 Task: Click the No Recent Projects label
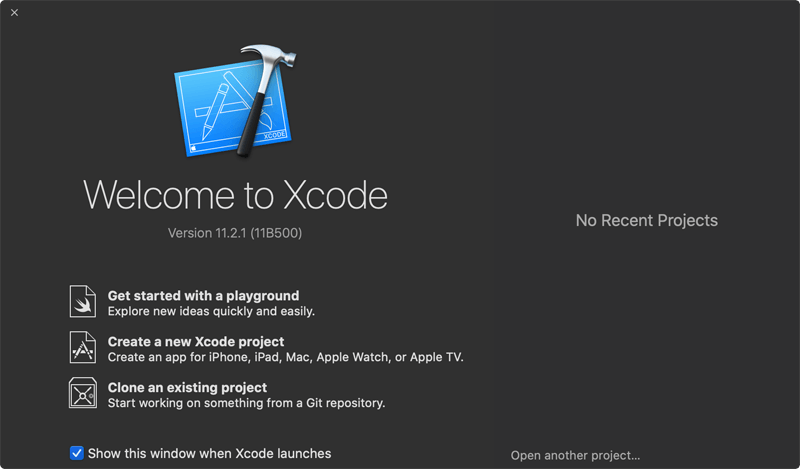[x=646, y=220]
